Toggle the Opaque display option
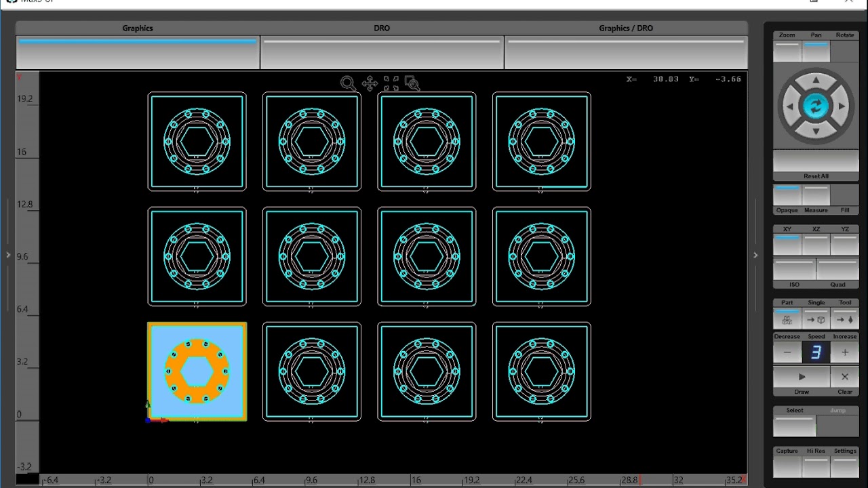The image size is (868, 488). [787, 195]
